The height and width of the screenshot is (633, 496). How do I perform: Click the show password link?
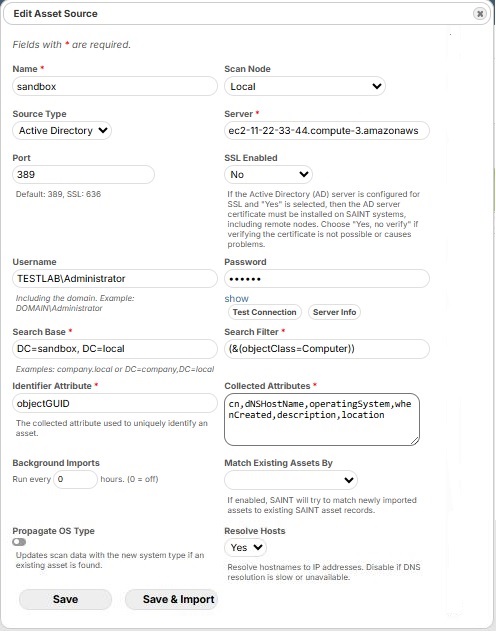[x=236, y=299]
